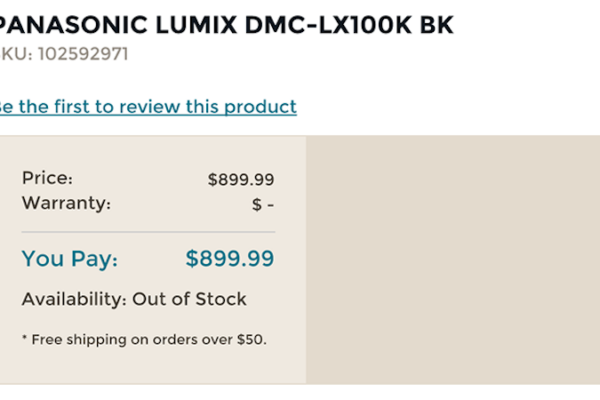Click 'BK' at the end of the title
The width and height of the screenshot is (600, 400).
433,25
